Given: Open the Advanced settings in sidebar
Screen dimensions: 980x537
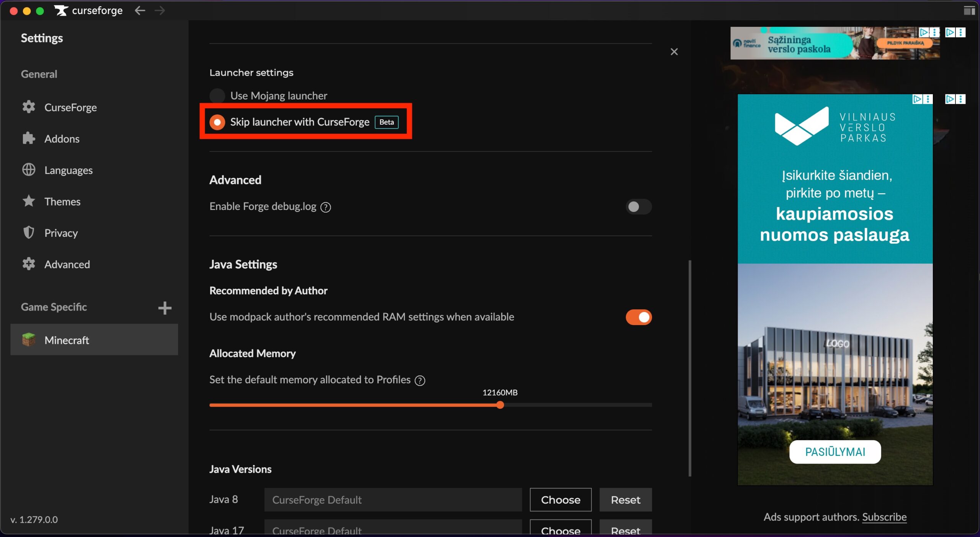Looking at the screenshot, I should [x=94, y=264].
